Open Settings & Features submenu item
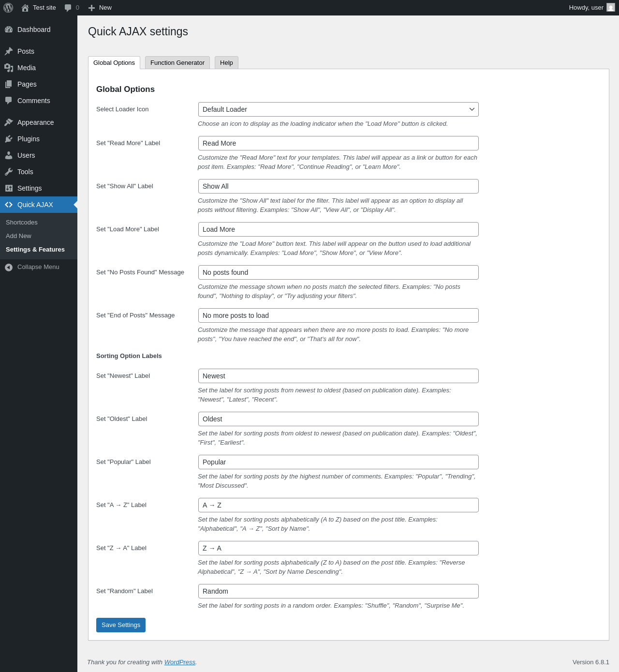Screen dimensions: 619x672 point(35,250)
